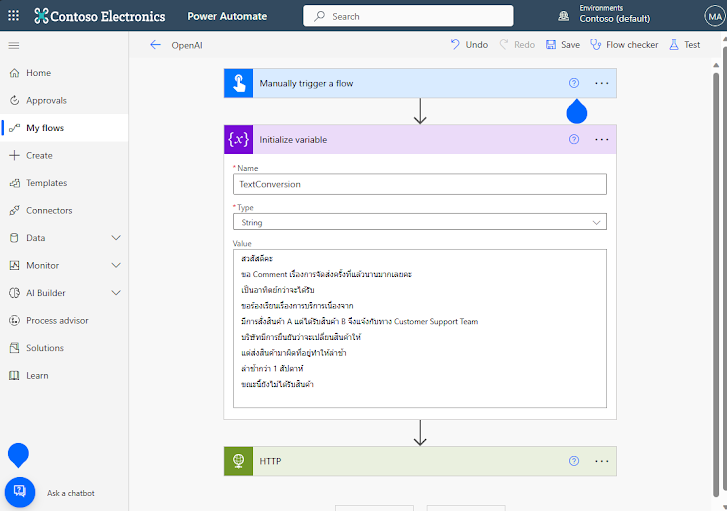Viewport: 727px width, 511px height.
Task: Expand the AI Builder chevron
Action: pos(116,293)
